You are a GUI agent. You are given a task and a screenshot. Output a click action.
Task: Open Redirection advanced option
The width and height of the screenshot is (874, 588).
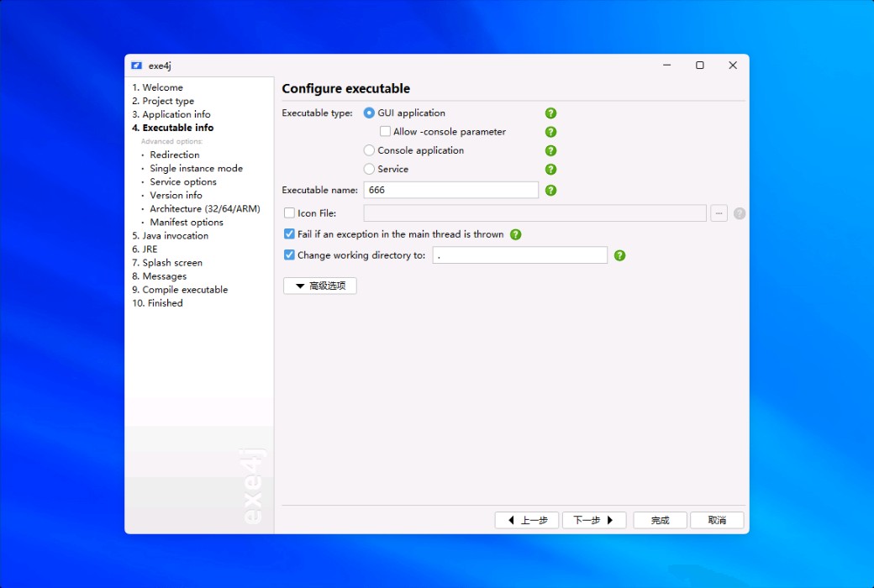[175, 155]
